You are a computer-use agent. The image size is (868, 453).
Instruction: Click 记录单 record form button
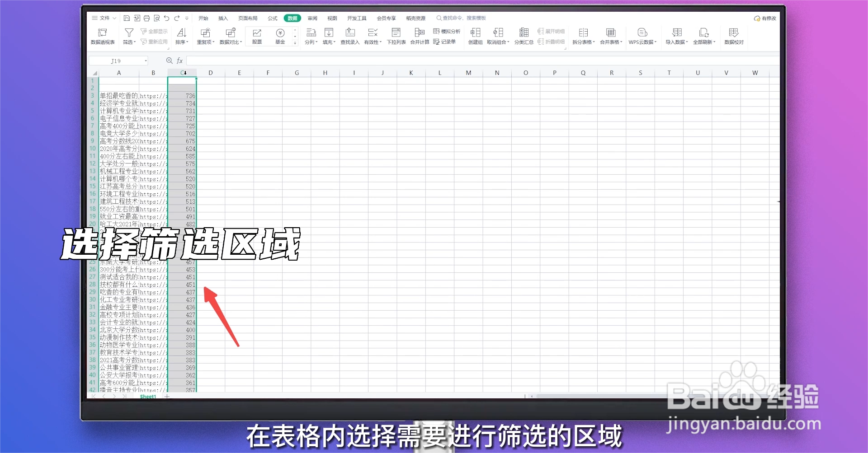pos(444,42)
